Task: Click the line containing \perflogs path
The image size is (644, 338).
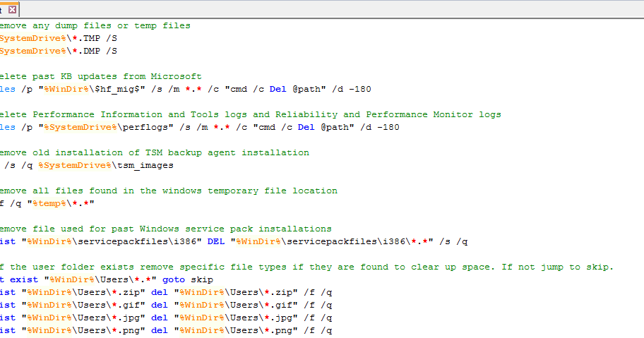Action: point(200,127)
